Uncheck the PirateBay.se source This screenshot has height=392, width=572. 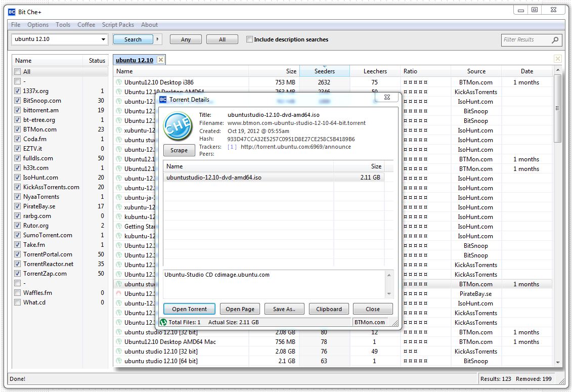click(18, 206)
